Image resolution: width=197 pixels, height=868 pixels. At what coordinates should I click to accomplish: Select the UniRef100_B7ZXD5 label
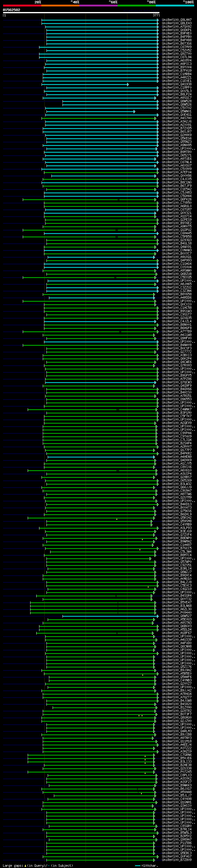click(177, 128)
